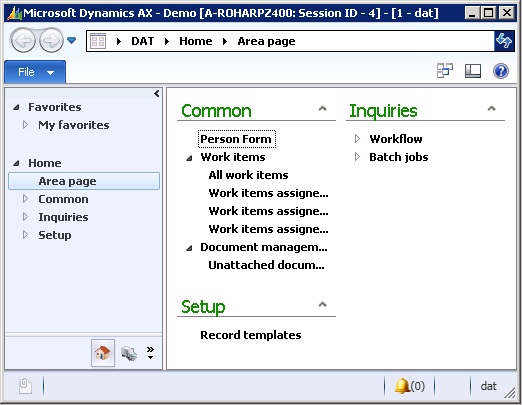The width and height of the screenshot is (522, 405).
Task: Expand the My favorites node
Action: (x=25, y=125)
